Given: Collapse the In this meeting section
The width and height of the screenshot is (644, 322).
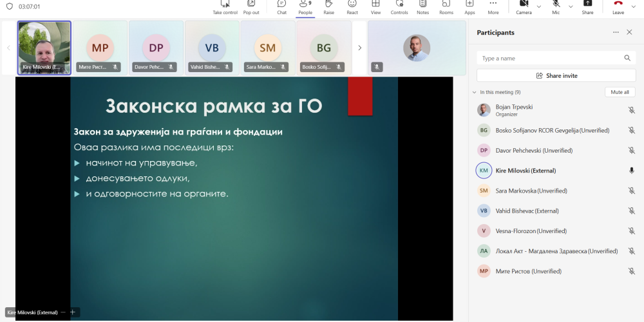Looking at the screenshot, I should [475, 92].
